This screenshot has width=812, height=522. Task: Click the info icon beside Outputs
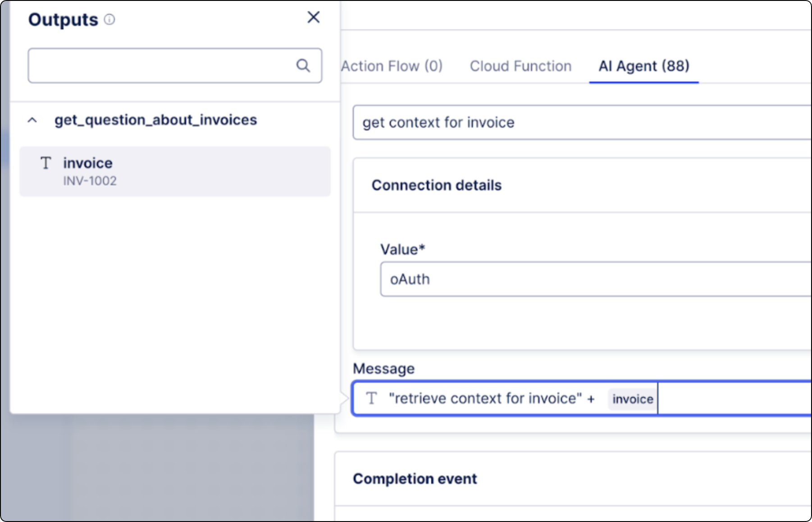(x=109, y=19)
